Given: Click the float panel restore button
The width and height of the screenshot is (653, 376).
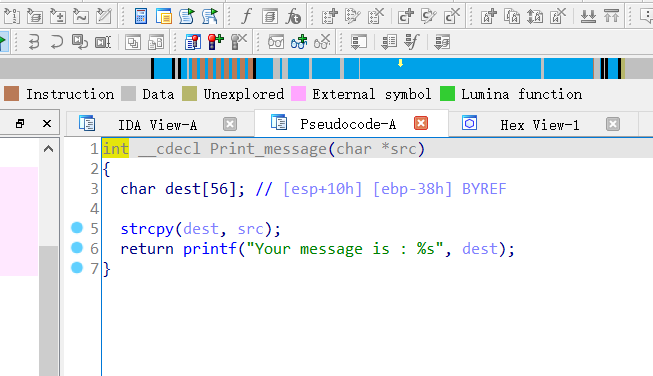Looking at the screenshot, I should [x=20, y=124].
